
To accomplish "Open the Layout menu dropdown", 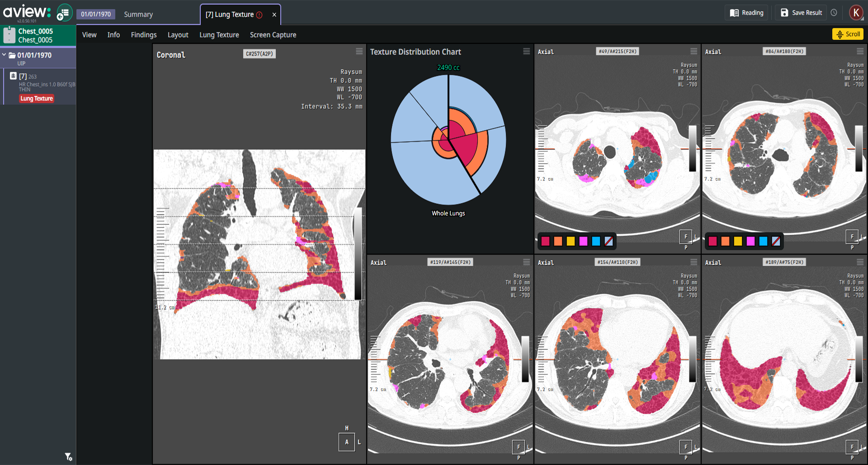I will pyautogui.click(x=178, y=35).
